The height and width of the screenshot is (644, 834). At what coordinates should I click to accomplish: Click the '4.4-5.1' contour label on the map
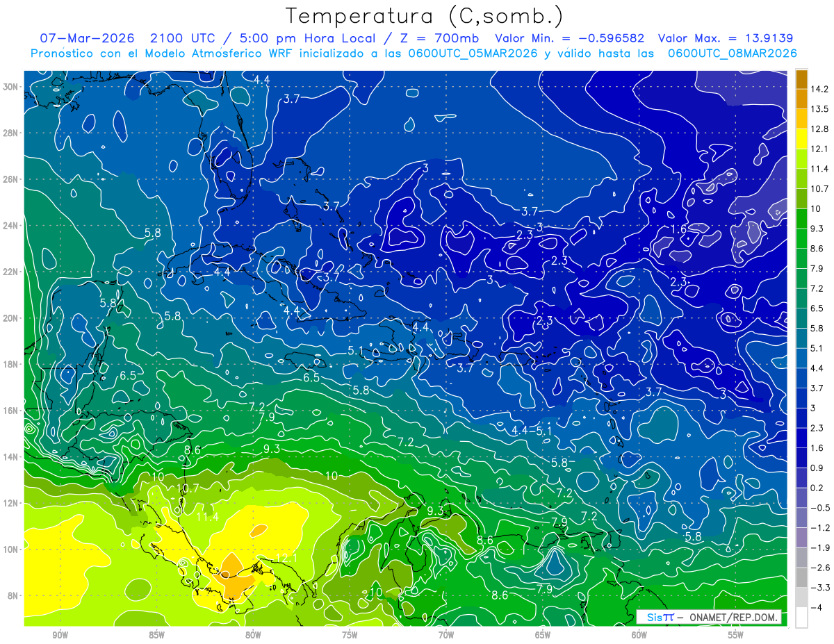[x=531, y=431]
